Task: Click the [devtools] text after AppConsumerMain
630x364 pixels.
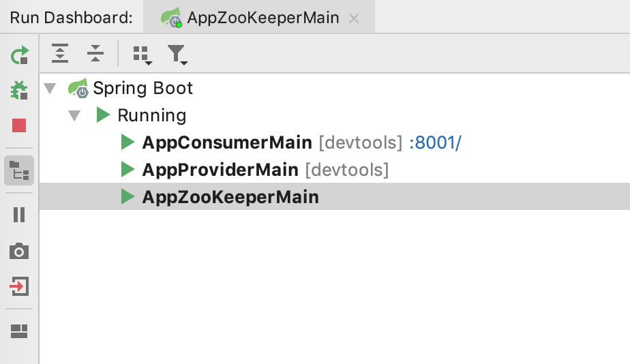Action: (361, 142)
